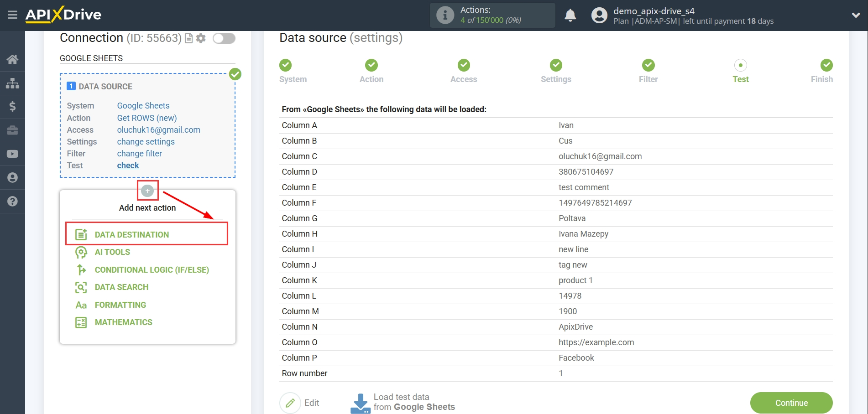
Task: Open the Get ROWS (new) action link
Action: (x=146, y=118)
